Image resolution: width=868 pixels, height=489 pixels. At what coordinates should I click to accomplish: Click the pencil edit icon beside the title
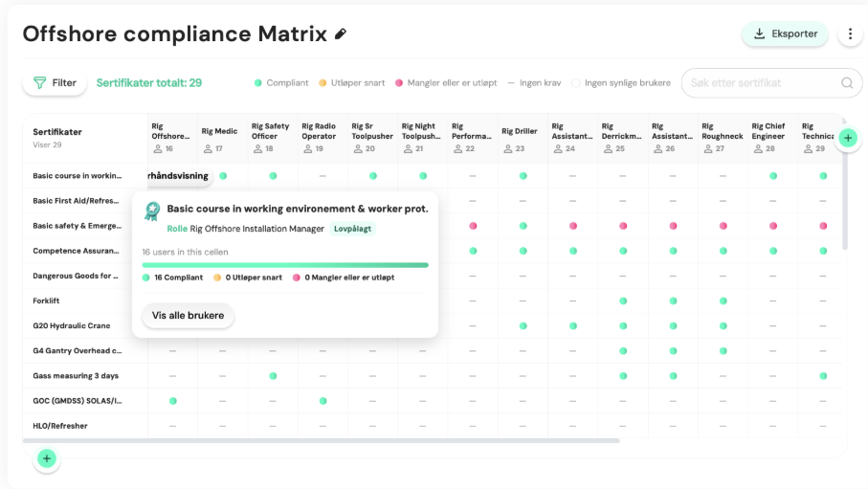[x=341, y=34]
